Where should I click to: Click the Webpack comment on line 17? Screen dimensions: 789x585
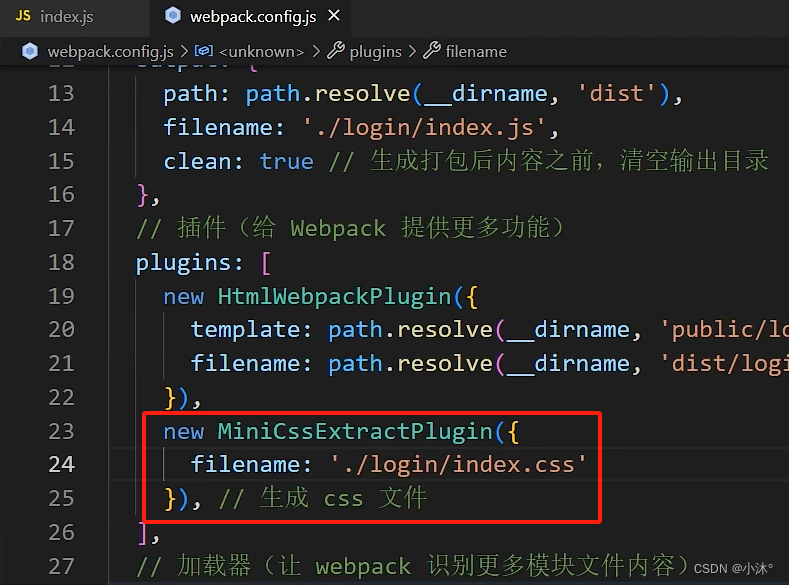click(350, 228)
